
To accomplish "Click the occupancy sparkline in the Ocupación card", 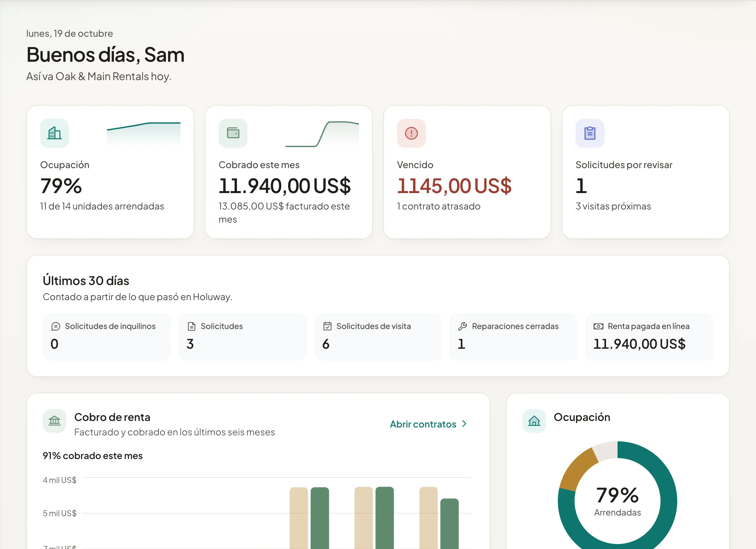I will 144,133.
